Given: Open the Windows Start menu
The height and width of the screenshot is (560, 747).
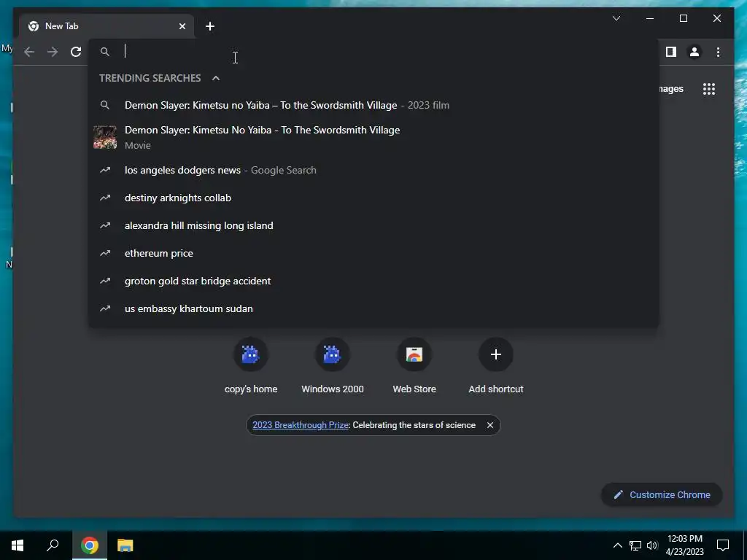Looking at the screenshot, I should [x=18, y=545].
